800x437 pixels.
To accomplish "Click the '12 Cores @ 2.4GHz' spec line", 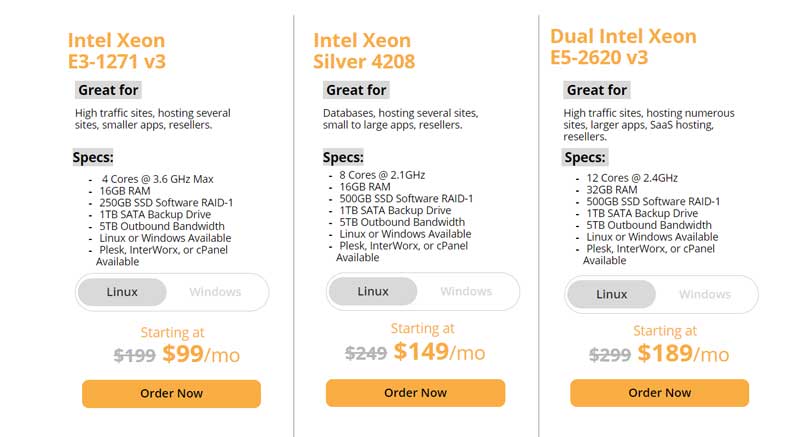I will coord(632,178).
